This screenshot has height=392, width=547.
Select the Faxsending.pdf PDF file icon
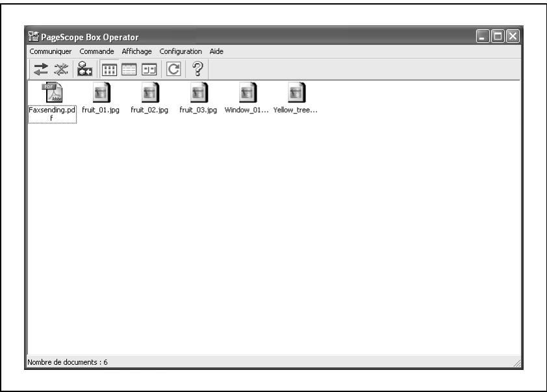click(52, 93)
